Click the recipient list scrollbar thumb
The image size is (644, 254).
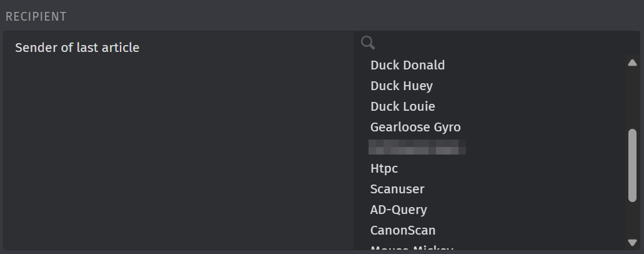click(632, 165)
